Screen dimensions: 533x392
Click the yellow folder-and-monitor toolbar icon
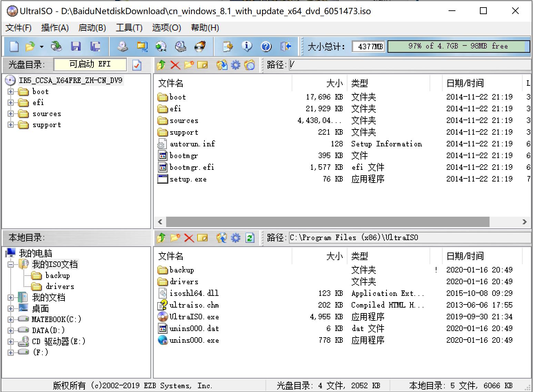[x=142, y=46]
